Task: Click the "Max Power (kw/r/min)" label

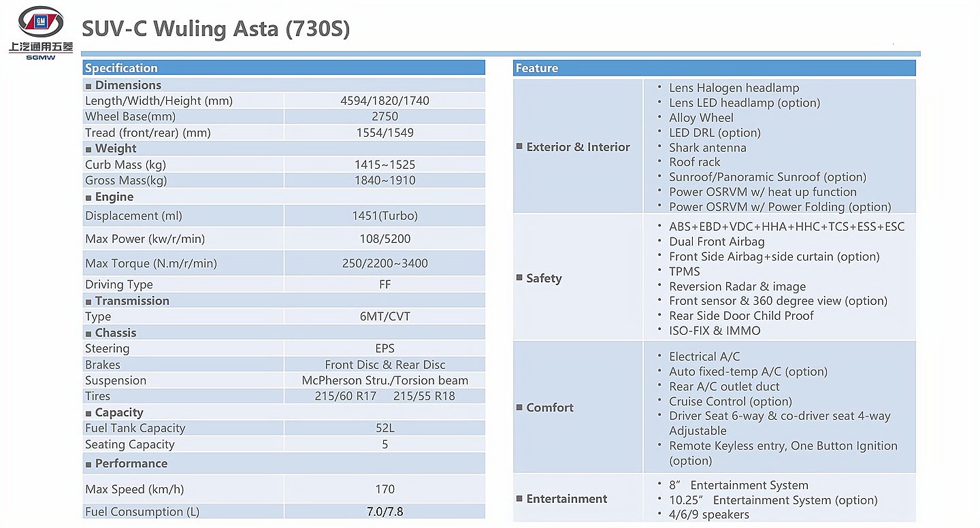Action: coord(145,239)
